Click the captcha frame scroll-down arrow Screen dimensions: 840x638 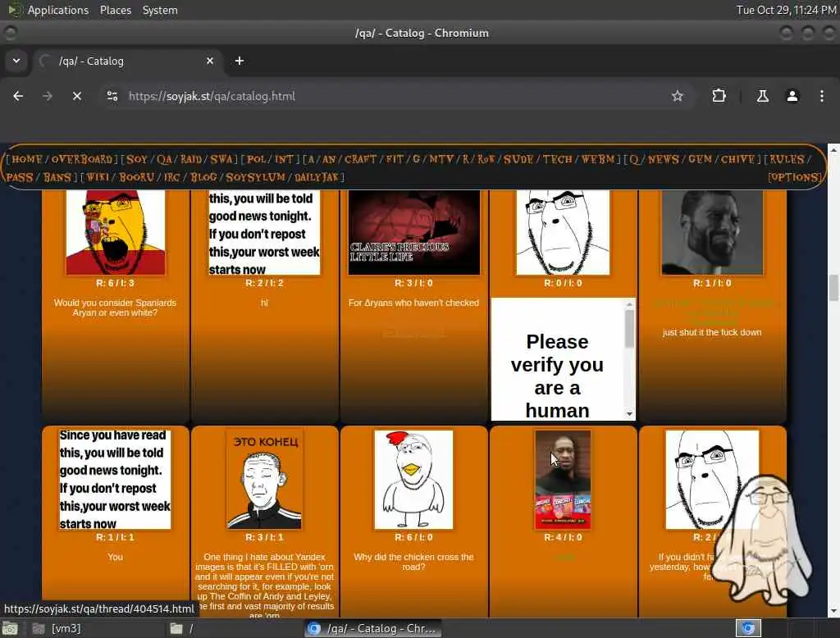click(629, 414)
